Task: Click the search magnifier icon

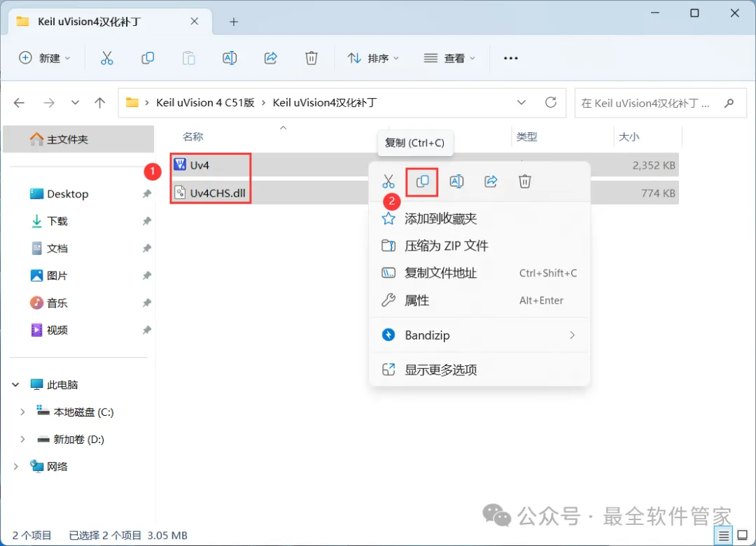Action: click(729, 103)
